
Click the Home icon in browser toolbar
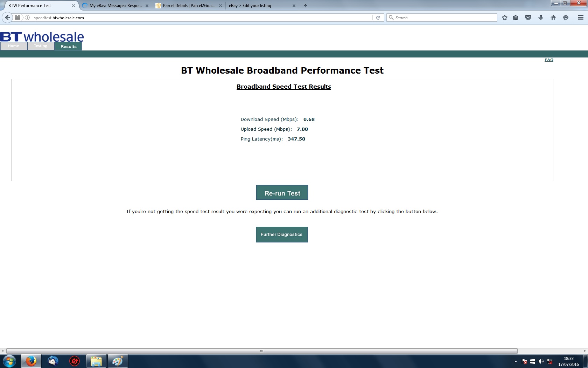553,18
